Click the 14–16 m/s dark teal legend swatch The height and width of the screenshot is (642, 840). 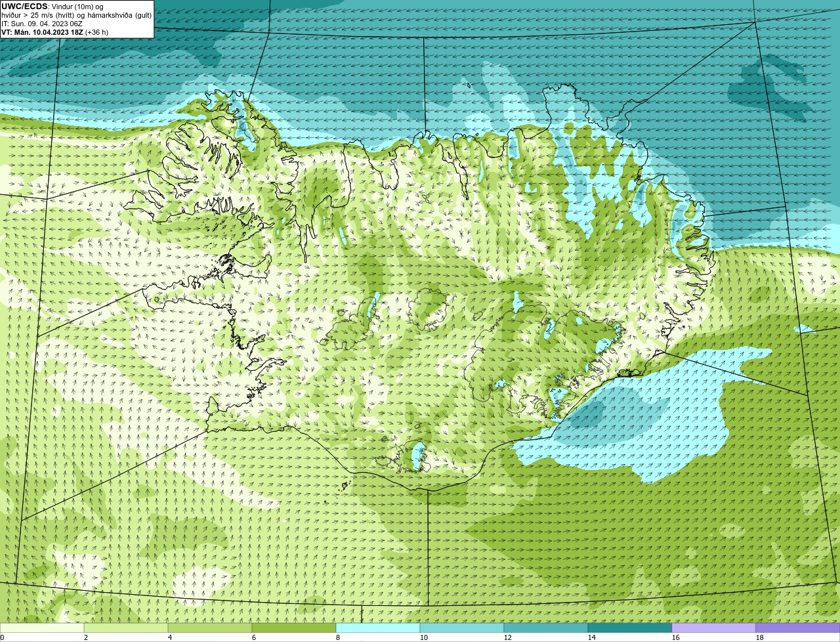point(630,628)
